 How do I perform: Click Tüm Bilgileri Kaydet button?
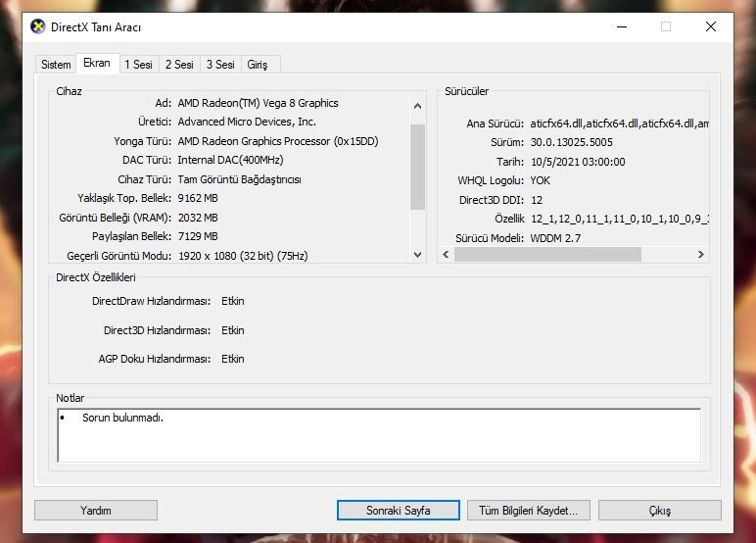pos(529,511)
